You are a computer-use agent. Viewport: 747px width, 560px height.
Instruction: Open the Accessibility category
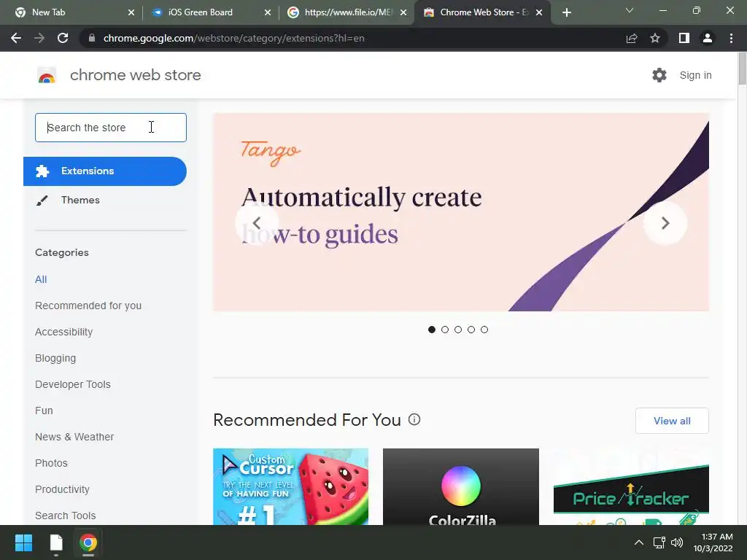click(x=64, y=332)
